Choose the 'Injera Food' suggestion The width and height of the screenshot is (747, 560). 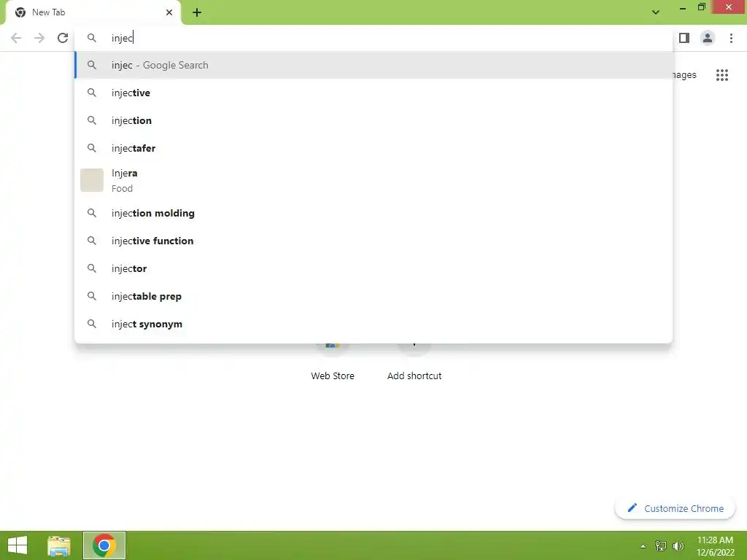(373, 181)
